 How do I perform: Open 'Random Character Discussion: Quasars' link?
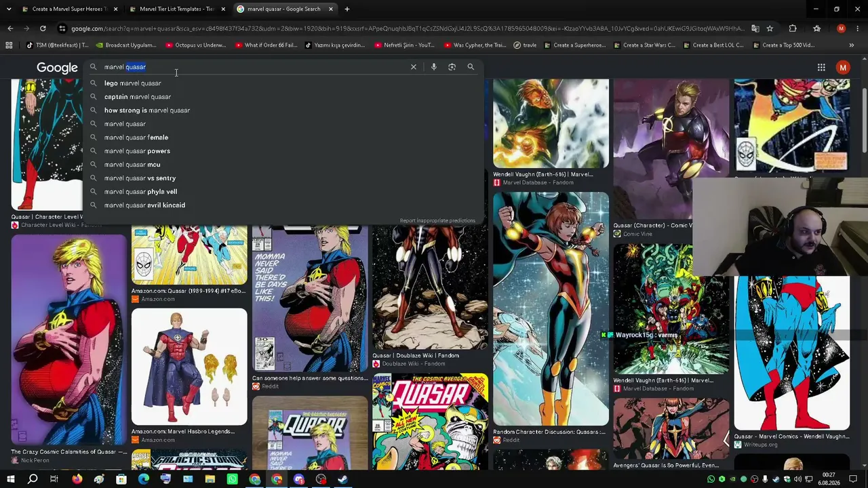click(x=549, y=432)
